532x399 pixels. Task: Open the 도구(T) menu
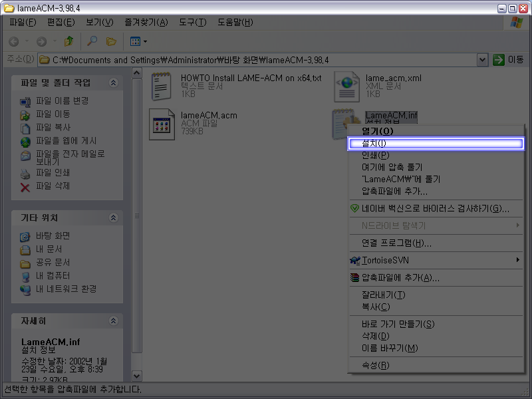pyautogui.click(x=193, y=23)
